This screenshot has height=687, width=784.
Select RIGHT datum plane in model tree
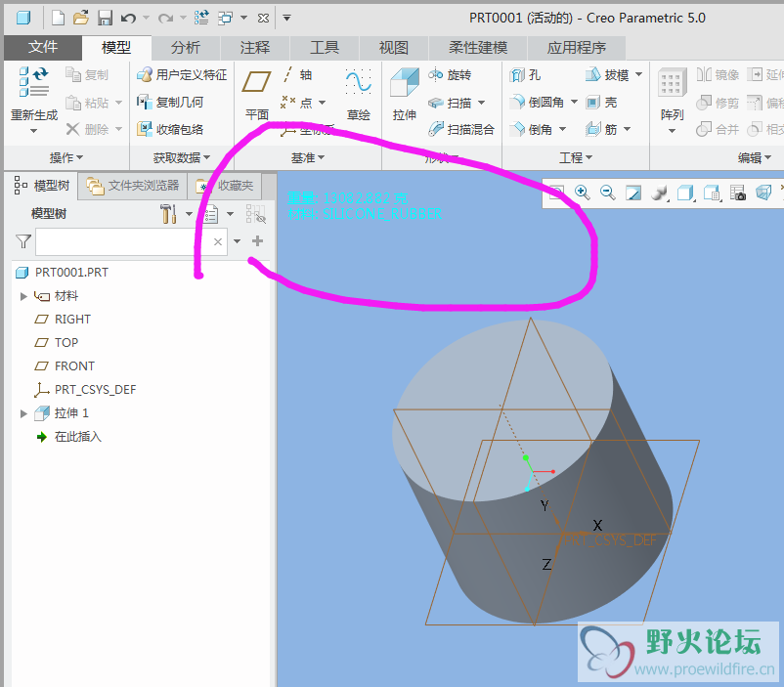(63, 319)
